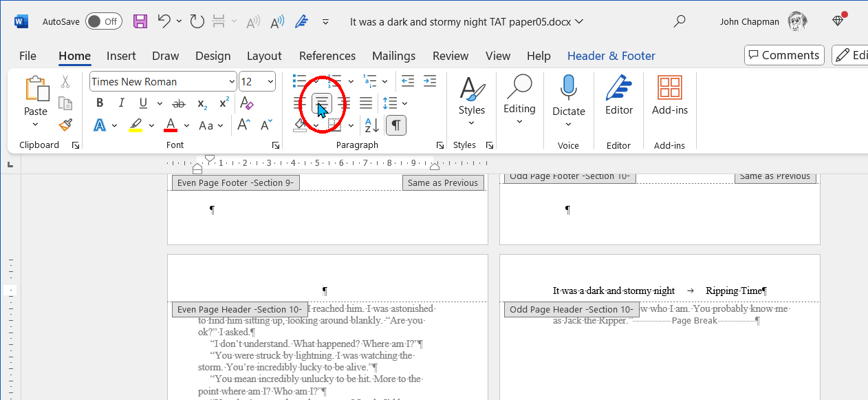Toggle Show/Hide paragraph marks
The image size is (868, 400).
click(397, 125)
